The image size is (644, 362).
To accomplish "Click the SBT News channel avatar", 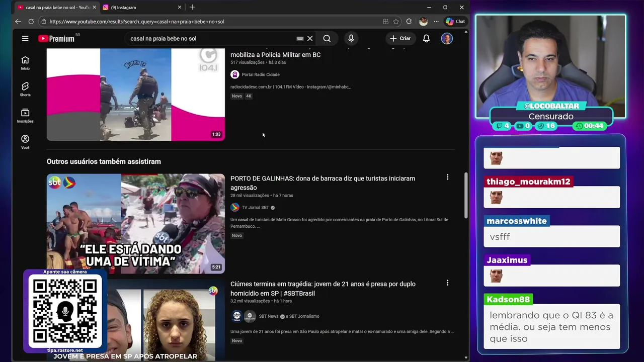I will [236, 316].
